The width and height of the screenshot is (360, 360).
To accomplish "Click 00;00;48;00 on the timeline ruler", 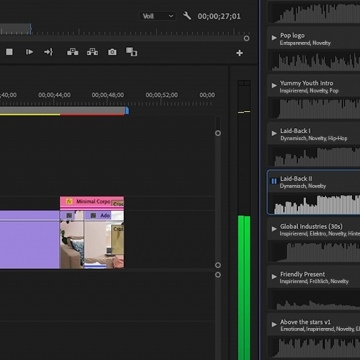I will pyautogui.click(x=108, y=95).
